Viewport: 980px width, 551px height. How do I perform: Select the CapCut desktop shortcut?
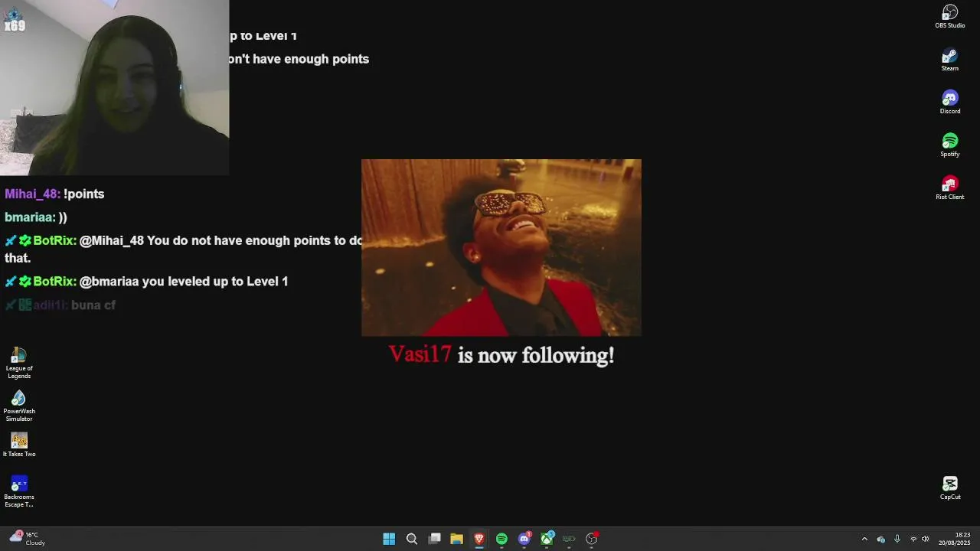949,488
